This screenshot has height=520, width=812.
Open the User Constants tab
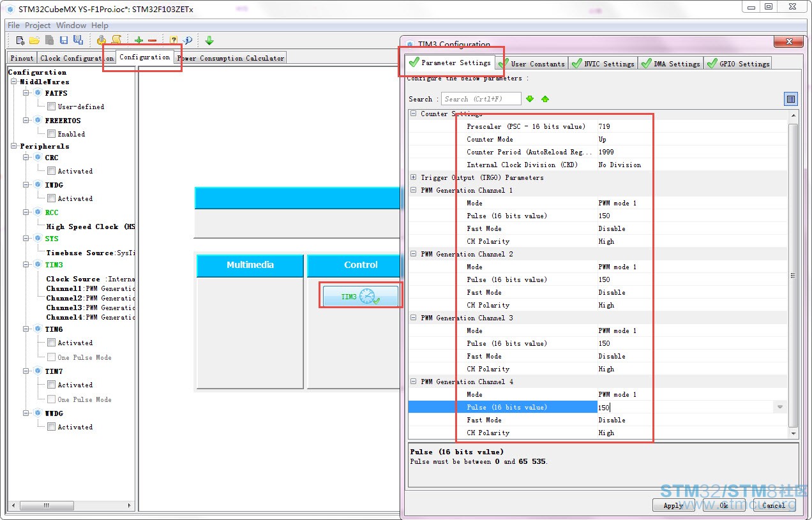[532, 63]
